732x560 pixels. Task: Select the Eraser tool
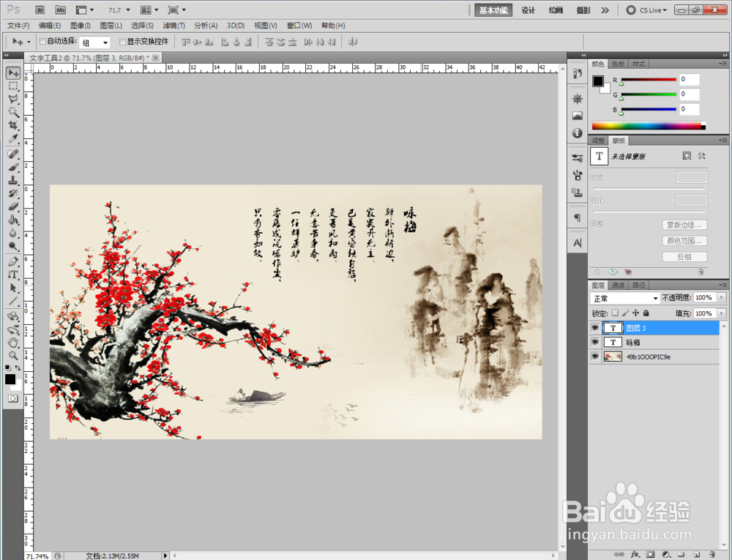(x=13, y=206)
